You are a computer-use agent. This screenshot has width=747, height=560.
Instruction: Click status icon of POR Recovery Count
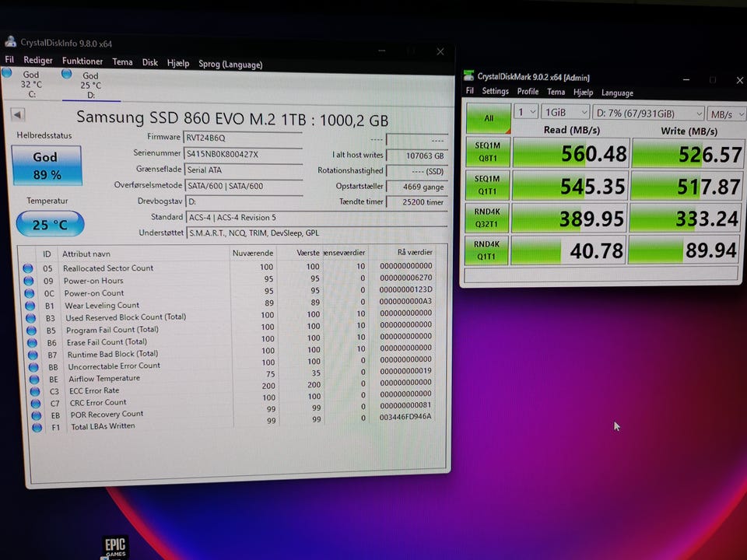coord(37,415)
